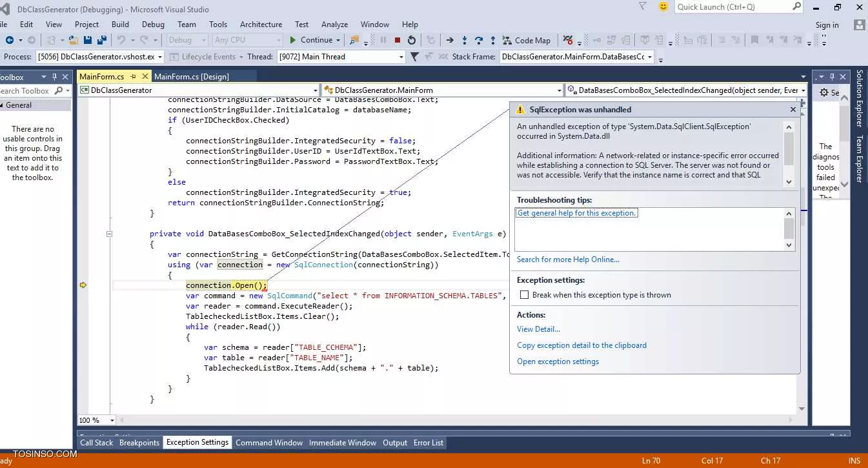The height and width of the screenshot is (468, 868).
Task: Open the Process dropdown
Action: (160, 57)
